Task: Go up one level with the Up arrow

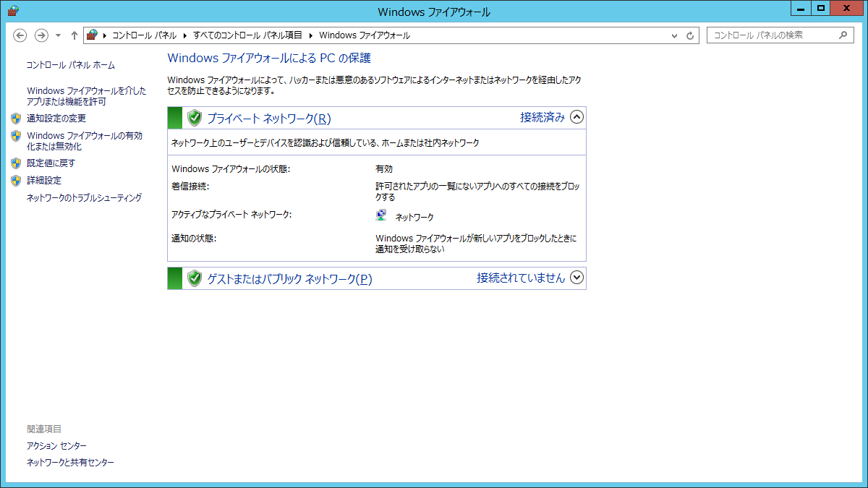Action: (74, 35)
